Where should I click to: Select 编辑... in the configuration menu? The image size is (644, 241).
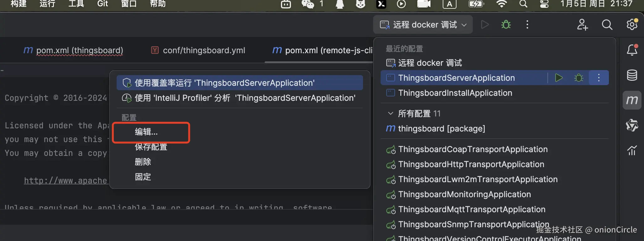(146, 132)
